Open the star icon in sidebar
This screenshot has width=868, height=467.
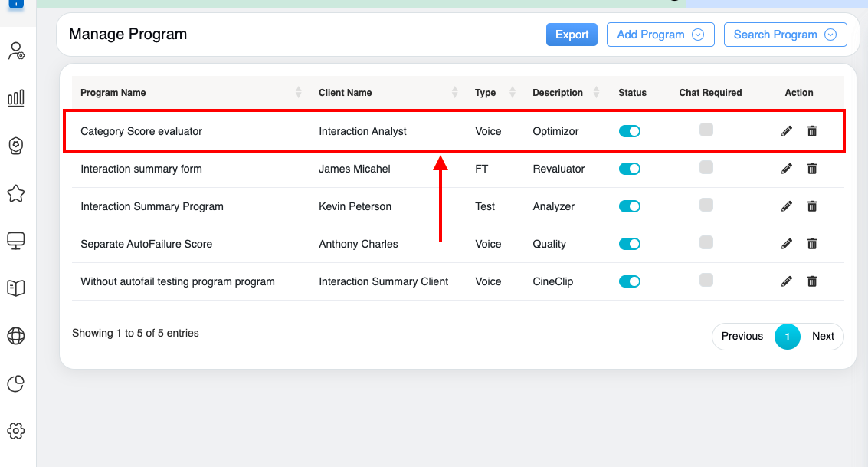pos(15,193)
